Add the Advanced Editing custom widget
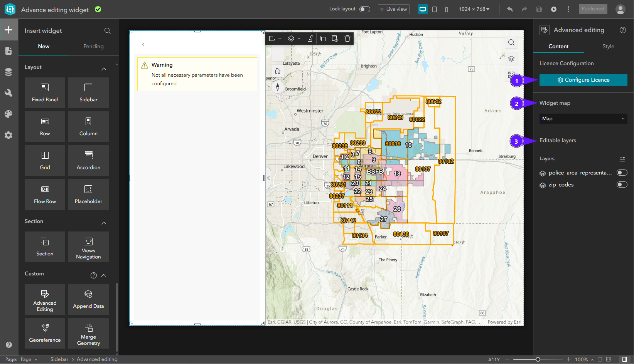The image size is (634, 364). 45,299
